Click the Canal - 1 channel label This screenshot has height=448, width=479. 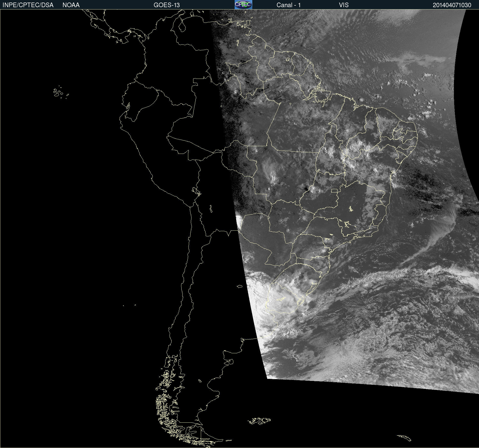click(x=289, y=5)
